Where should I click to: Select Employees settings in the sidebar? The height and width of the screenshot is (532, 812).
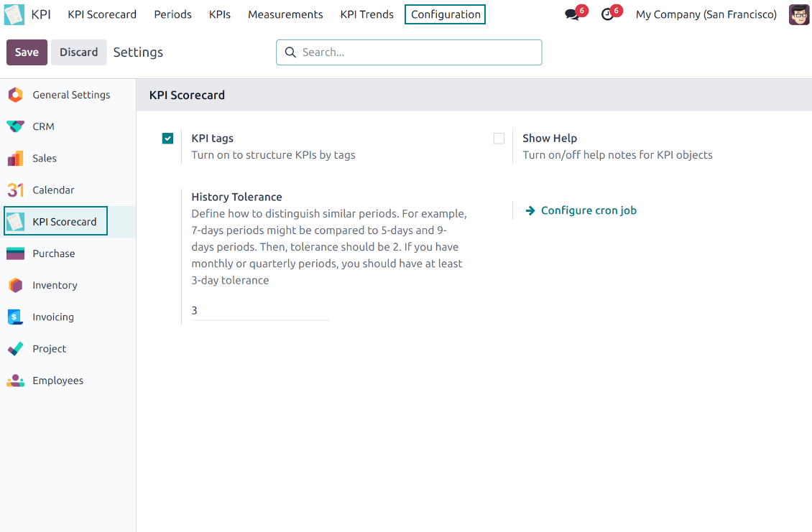57,381
